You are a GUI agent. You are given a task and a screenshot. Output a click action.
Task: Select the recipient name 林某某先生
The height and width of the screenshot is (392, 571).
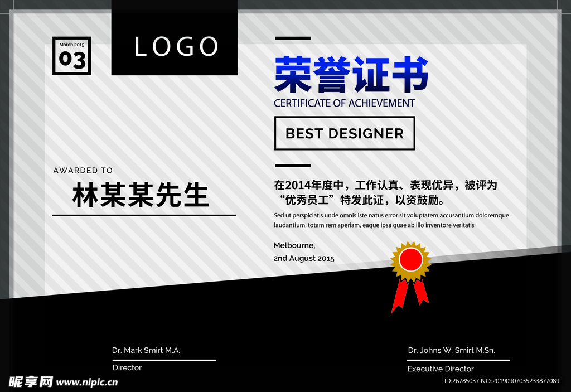[141, 195]
